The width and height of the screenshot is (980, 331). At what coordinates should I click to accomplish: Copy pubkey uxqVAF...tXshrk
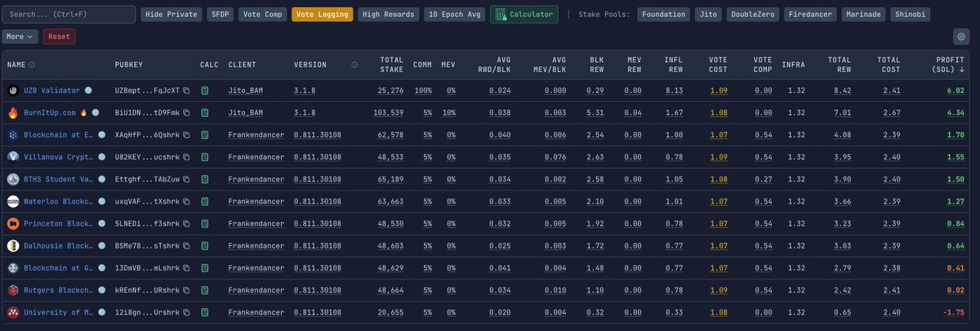(186, 200)
